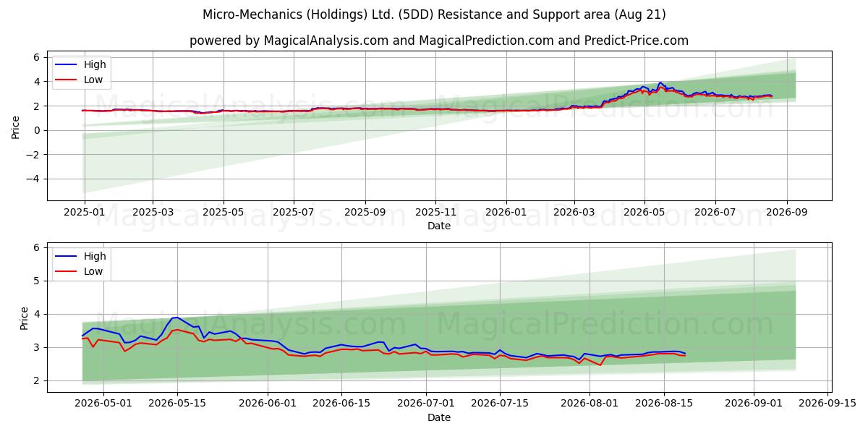
Task: Click the '2026-01' tick label on top chart
Action: click(x=506, y=213)
